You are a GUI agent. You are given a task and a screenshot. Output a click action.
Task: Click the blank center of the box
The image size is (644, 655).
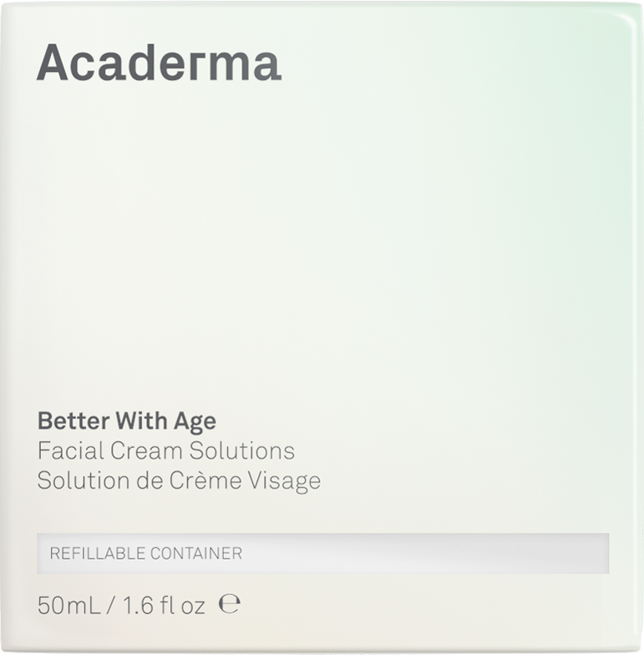coord(322,251)
